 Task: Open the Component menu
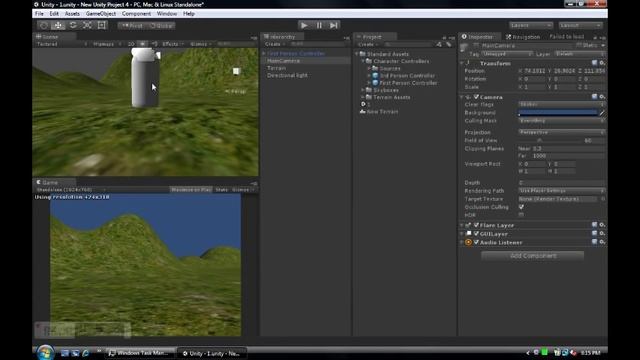click(136, 13)
